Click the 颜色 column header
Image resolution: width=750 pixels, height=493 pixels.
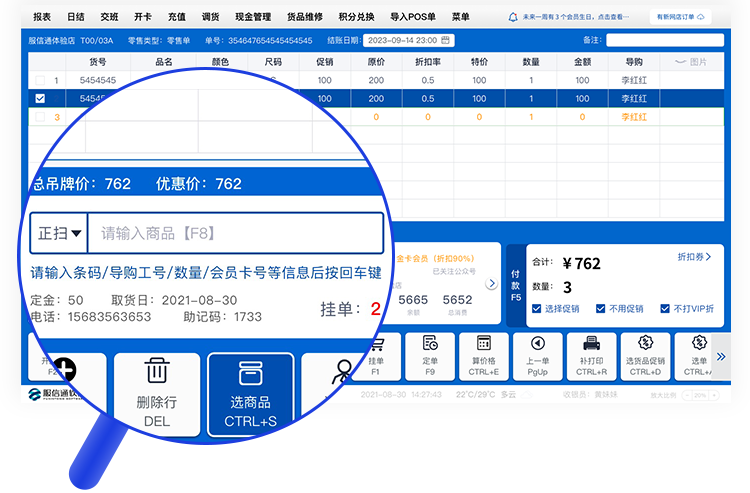(x=221, y=62)
